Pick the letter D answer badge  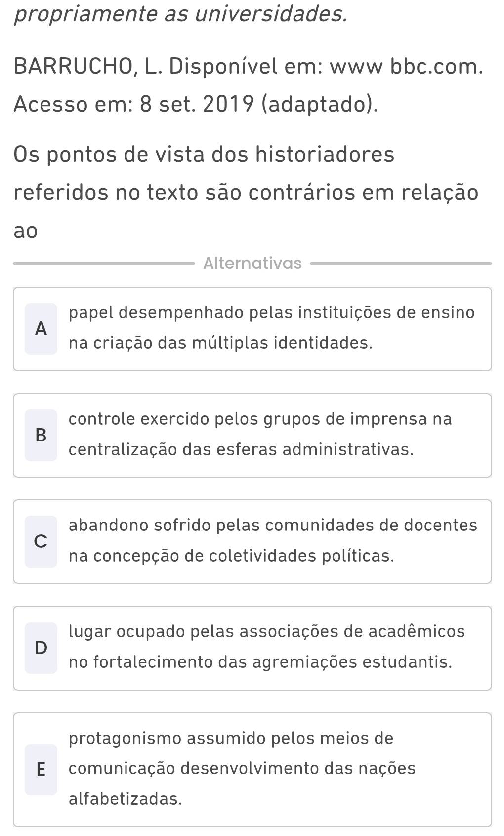[x=41, y=648]
